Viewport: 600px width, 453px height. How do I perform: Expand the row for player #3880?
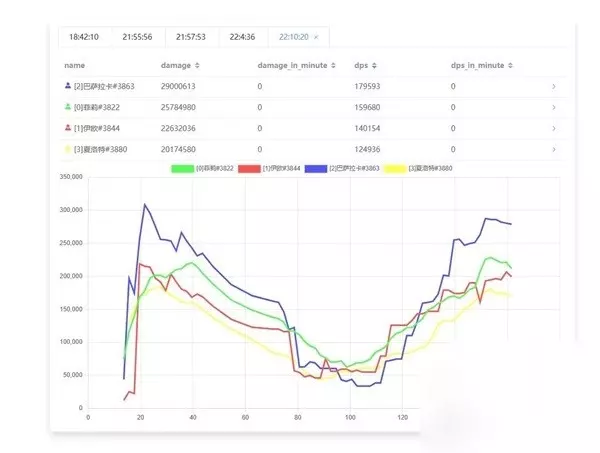(554, 150)
